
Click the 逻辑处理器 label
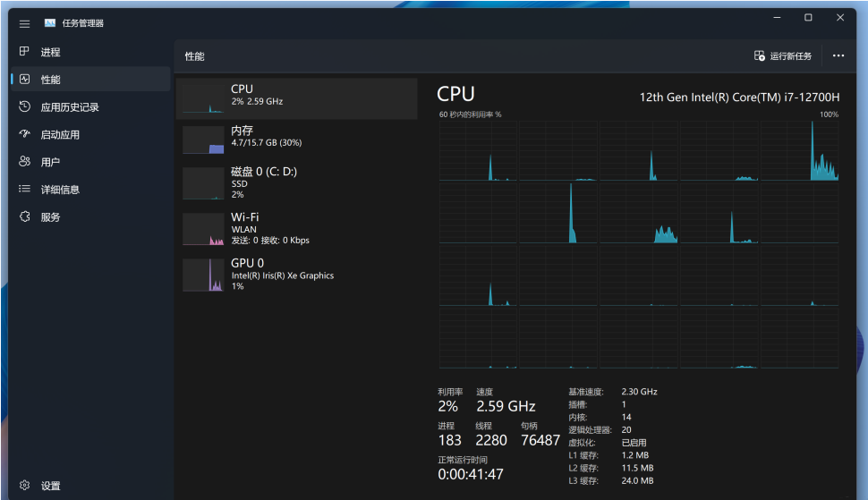(590, 429)
